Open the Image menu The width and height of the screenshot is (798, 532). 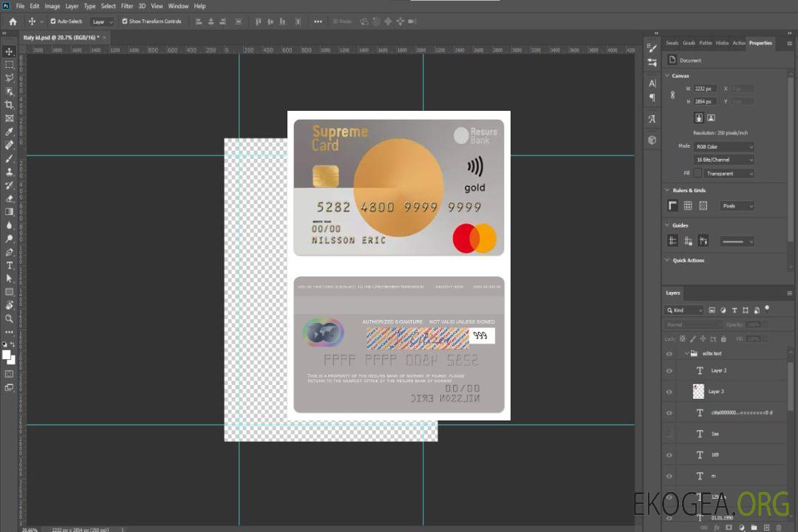pyautogui.click(x=52, y=6)
